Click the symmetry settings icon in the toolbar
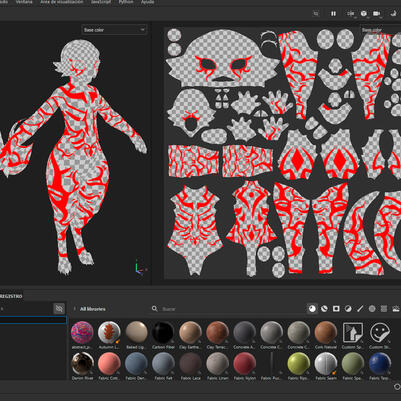The height and width of the screenshot is (401, 401). click(351, 14)
